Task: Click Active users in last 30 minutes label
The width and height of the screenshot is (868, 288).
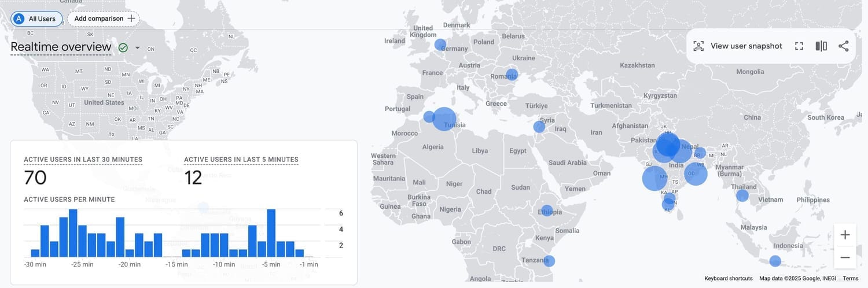Action: click(x=83, y=160)
